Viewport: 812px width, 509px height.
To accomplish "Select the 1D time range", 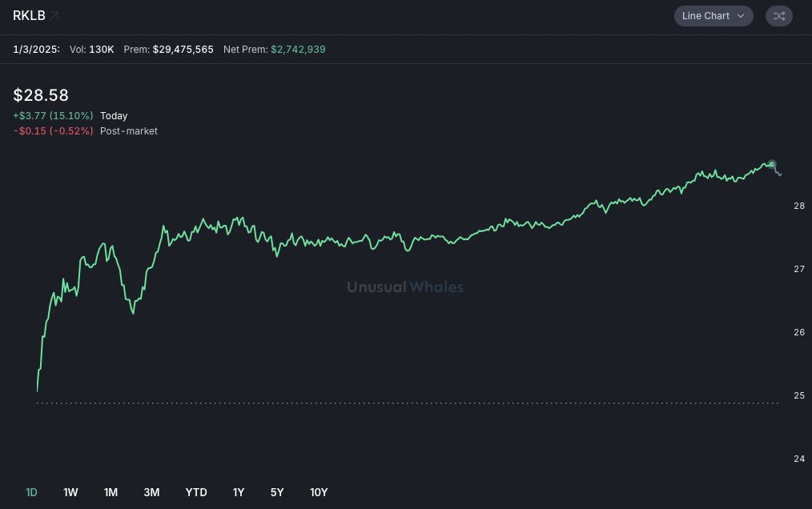I will click(31, 492).
